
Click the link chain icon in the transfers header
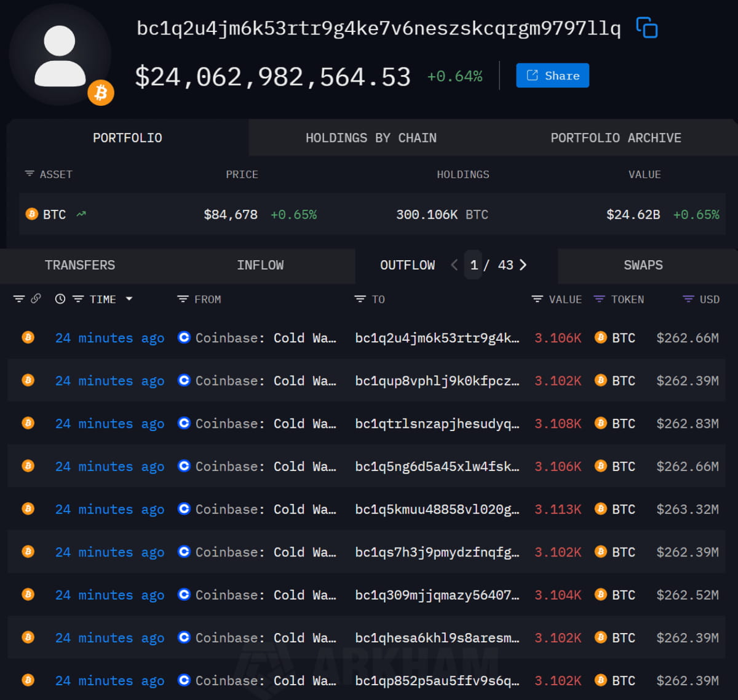click(36, 298)
